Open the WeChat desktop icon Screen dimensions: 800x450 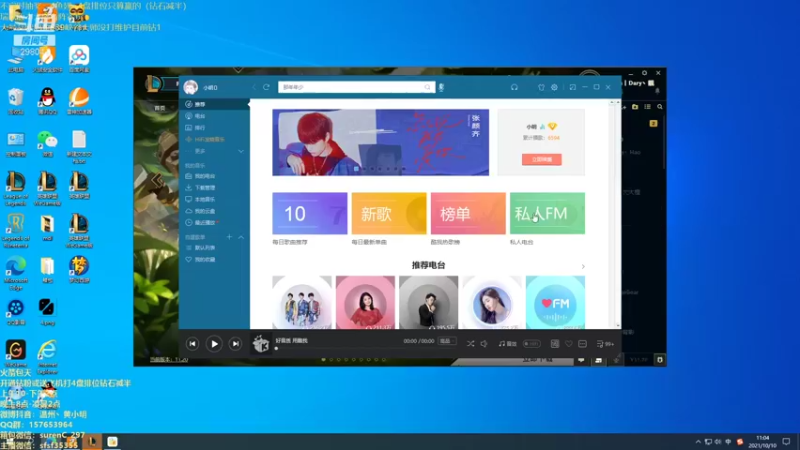pos(47,143)
